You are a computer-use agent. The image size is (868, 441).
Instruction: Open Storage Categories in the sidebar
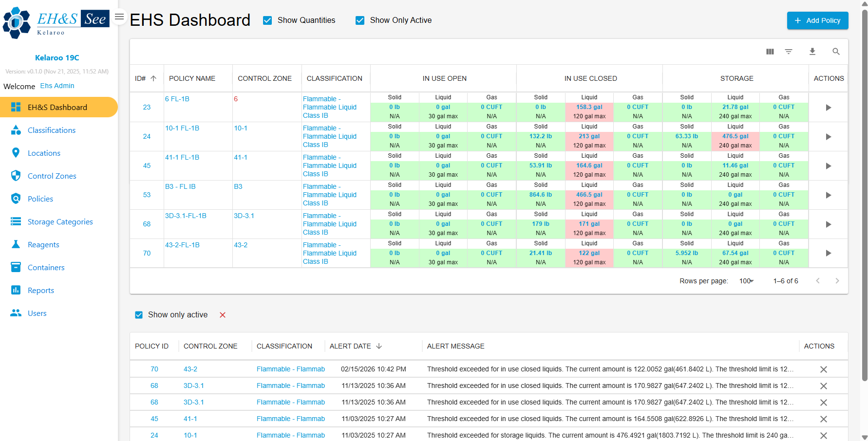click(x=60, y=222)
